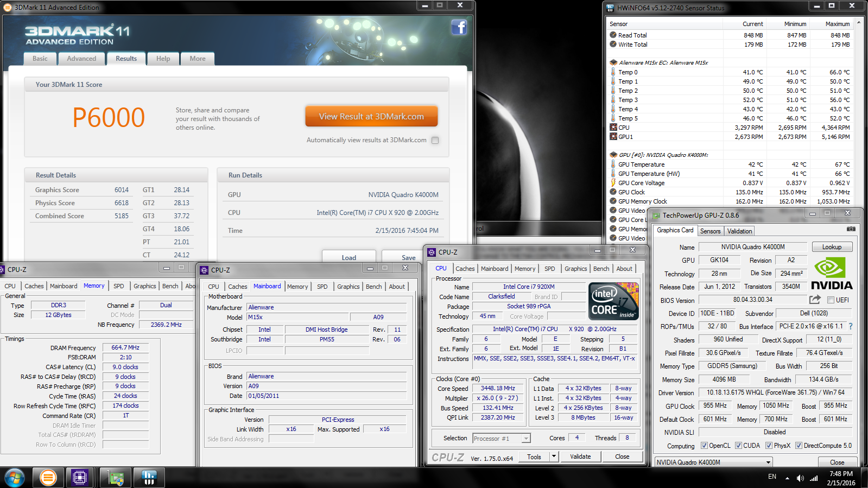Click the purple CPU-Z icon on taskbar
This screenshot has height=488, width=868.
point(80,478)
